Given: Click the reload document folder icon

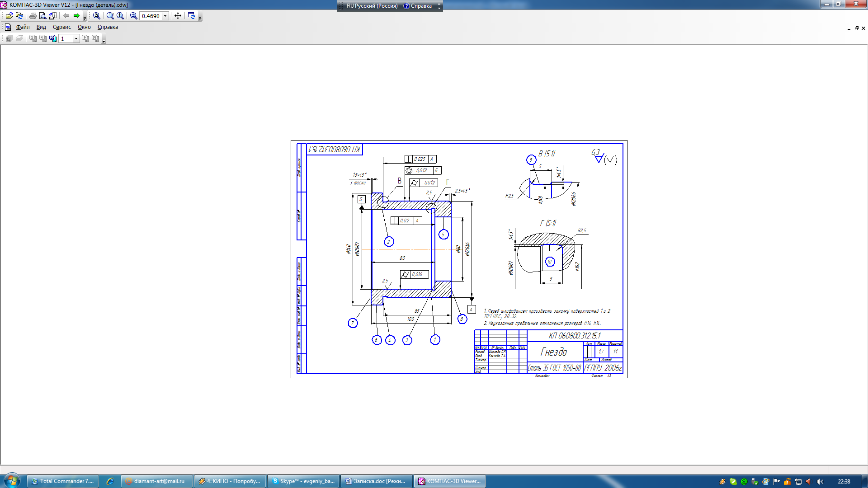Looking at the screenshot, I should click(x=19, y=16).
